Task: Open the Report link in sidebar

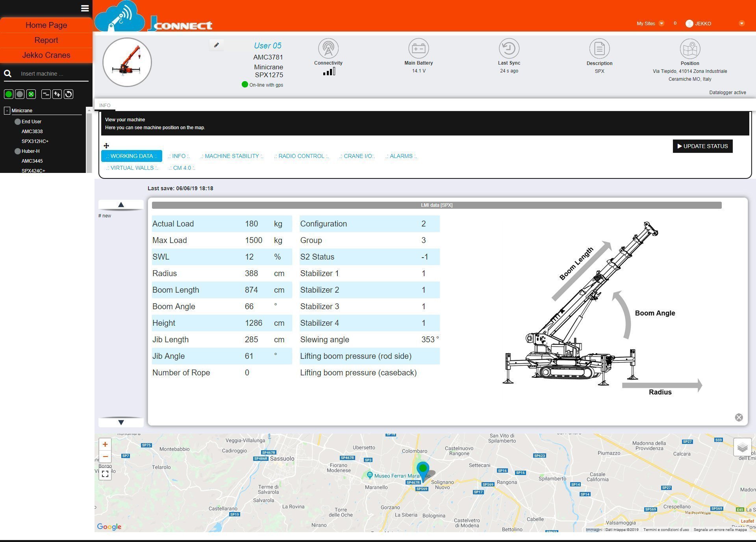Action: click(x=46, y=40)
